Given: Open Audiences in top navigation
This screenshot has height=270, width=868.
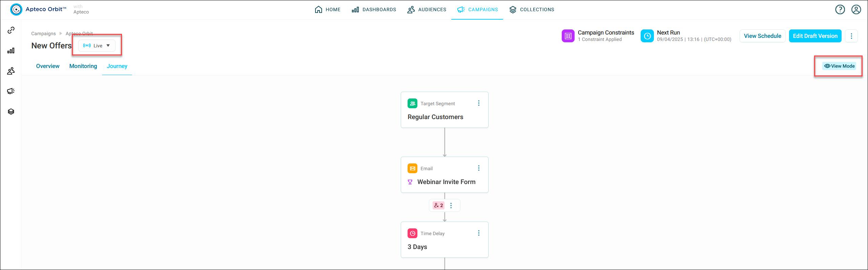Looking at the screenshot, I should pos(427,9).
